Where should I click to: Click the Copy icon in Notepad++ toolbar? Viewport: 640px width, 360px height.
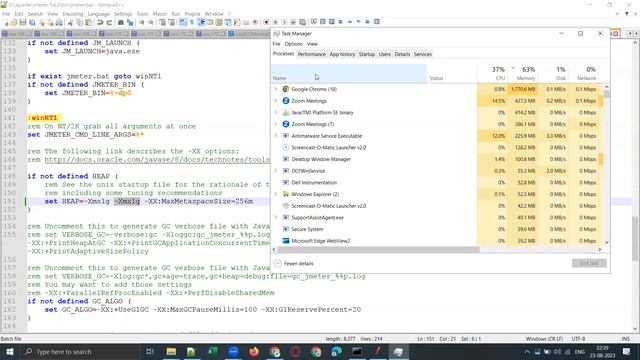pos(80,22)
